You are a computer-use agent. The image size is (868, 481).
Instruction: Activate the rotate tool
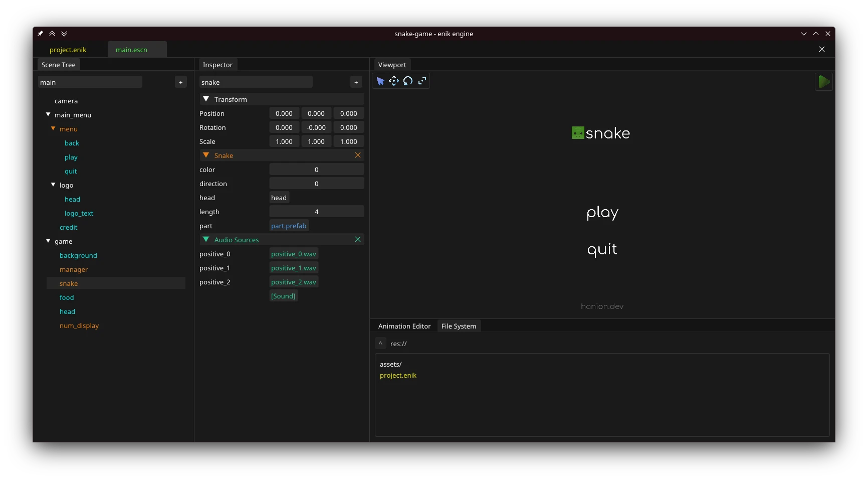[408, 81]
